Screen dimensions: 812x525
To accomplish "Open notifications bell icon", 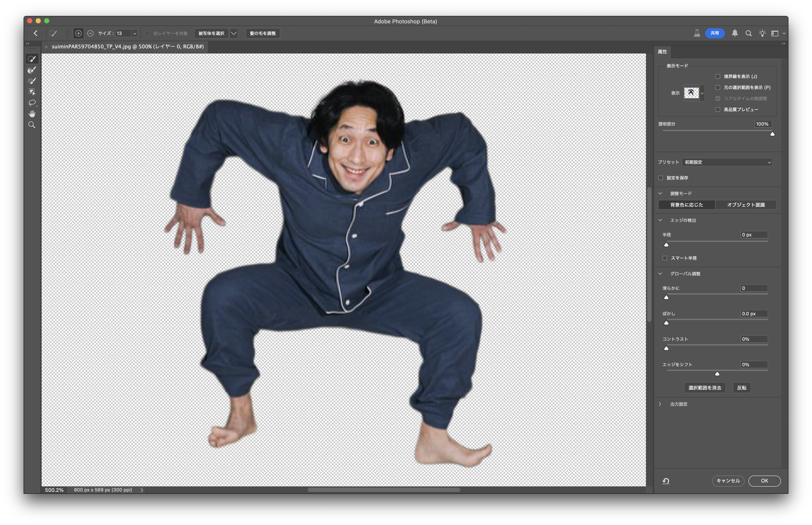I will point(734,33).
